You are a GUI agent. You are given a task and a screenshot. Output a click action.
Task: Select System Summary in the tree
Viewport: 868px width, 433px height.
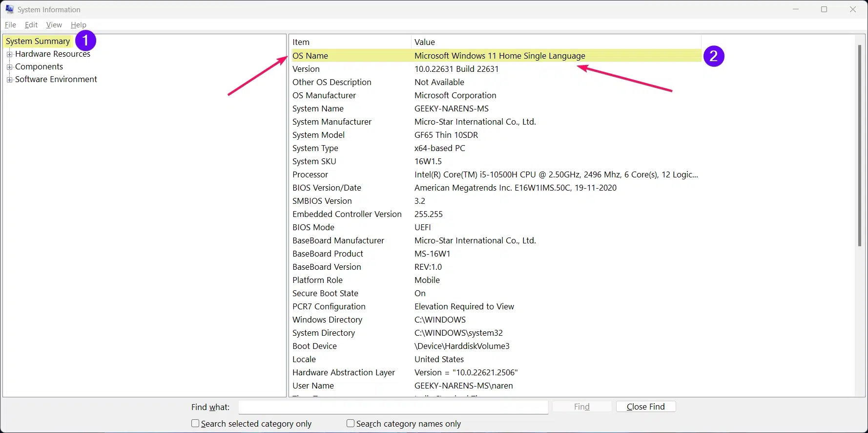pos(38,41)
